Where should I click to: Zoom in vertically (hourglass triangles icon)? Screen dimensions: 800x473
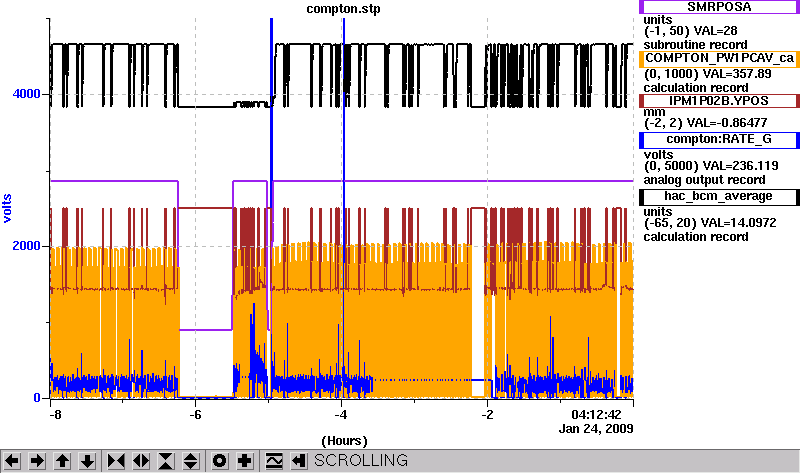166,461
